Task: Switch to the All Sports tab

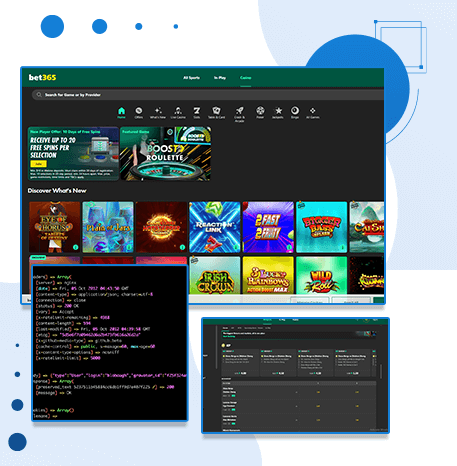Action: (191, 78)
